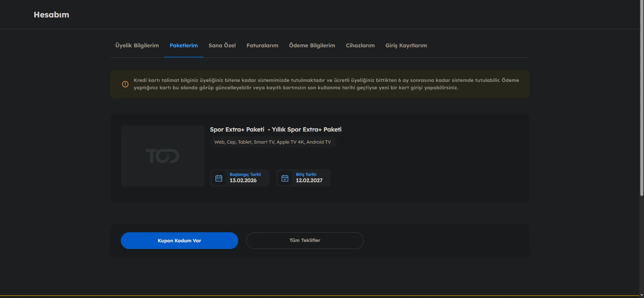The image size is (644, 298).
Task: Click the supported devices list text
Action: (273, 142)
